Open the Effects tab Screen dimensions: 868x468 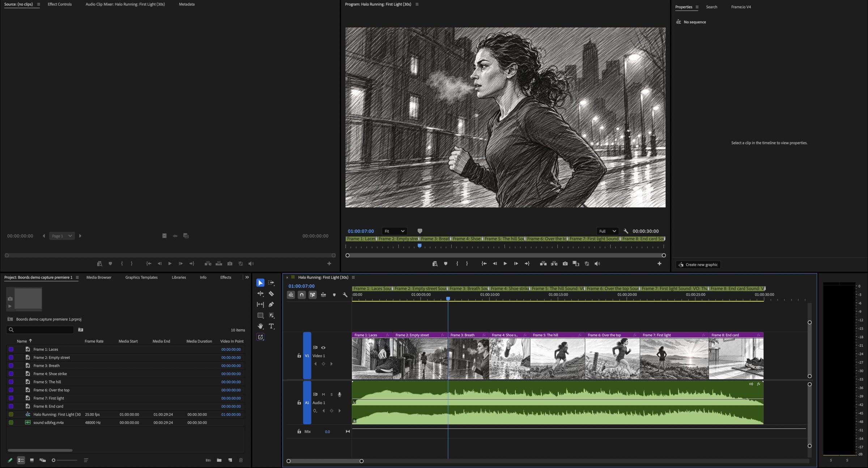point(226,277)
